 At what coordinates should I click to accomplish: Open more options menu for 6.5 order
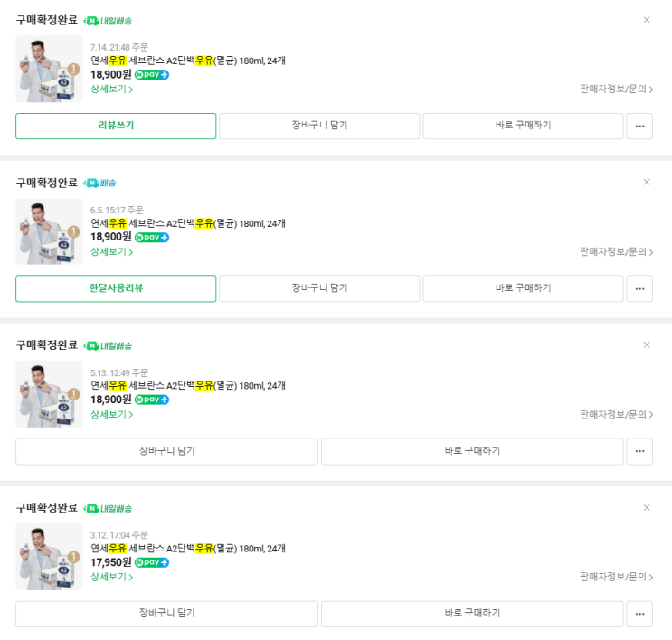(639, 288)
